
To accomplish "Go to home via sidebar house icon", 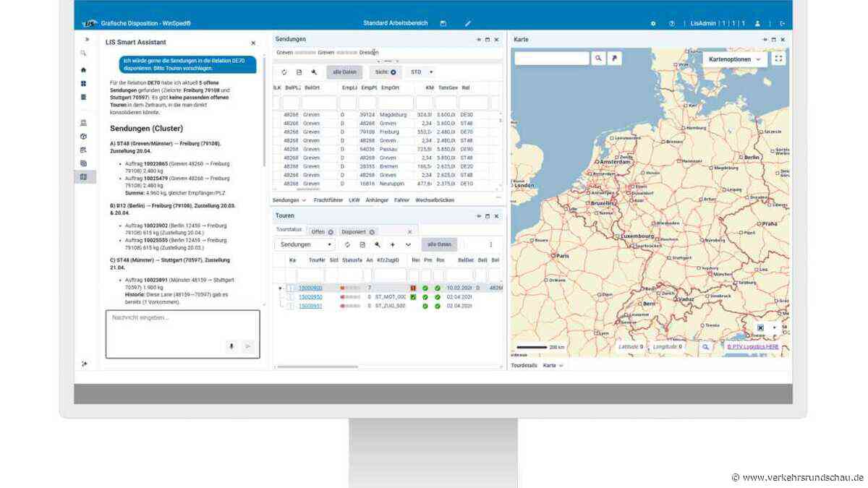I will click(83, 70).
